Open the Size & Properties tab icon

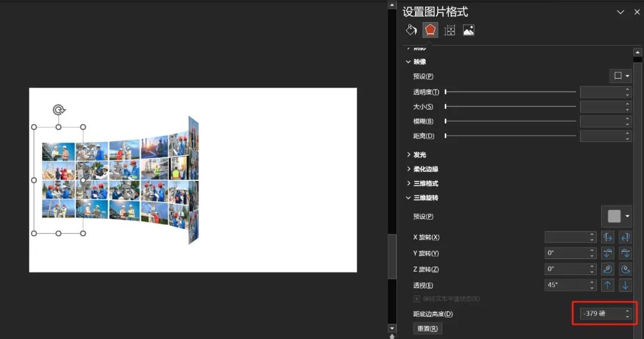coord(450,30)
